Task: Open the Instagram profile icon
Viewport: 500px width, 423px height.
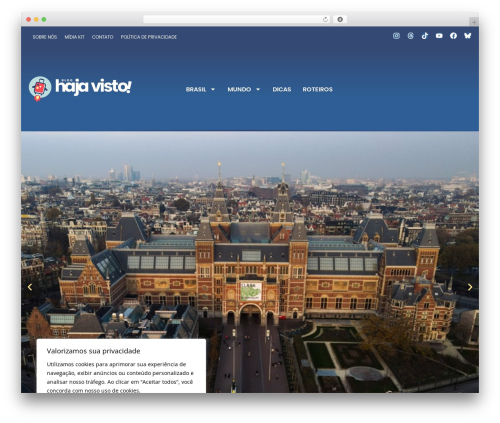Action: point(396,36)
